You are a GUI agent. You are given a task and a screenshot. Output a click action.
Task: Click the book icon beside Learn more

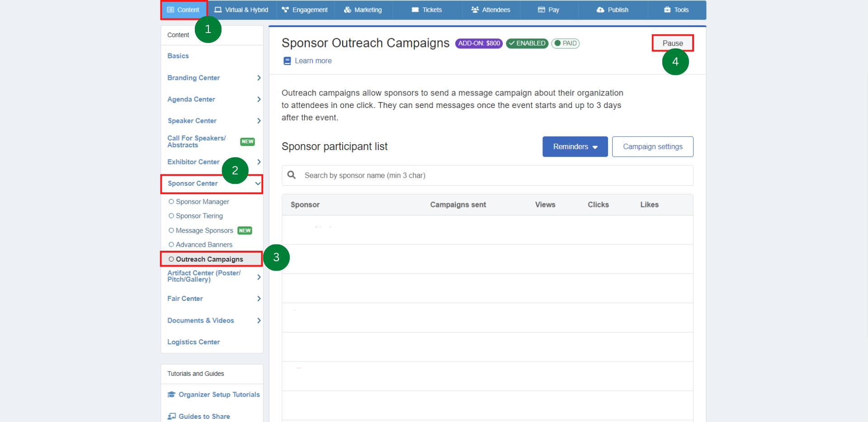[287, 61]
